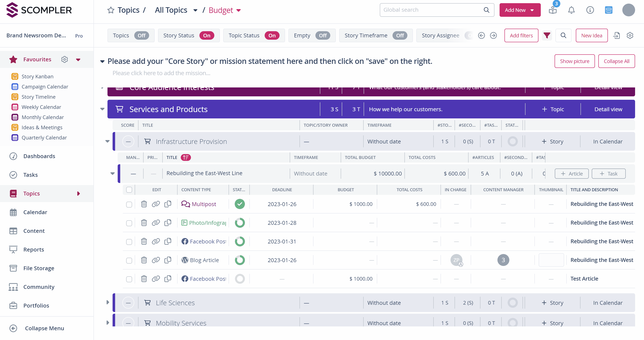Image resolution: width=644 pixels, height=340 pixels.
Task: Collapse the Rebuilding the East-West Line story
Action: [113, 173]
